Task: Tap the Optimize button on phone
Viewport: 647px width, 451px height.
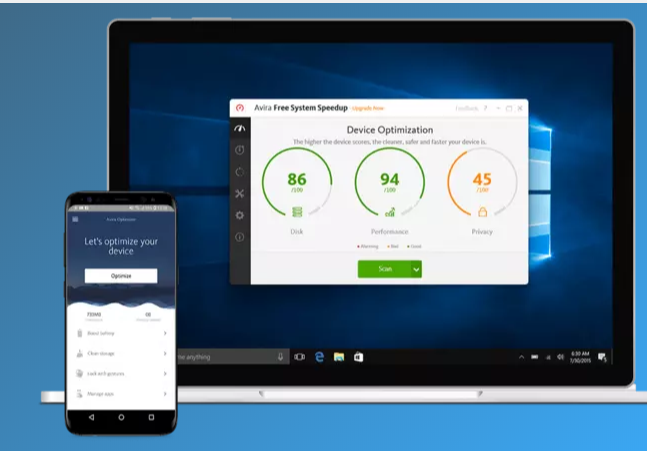Action: [x=120, y=275]
